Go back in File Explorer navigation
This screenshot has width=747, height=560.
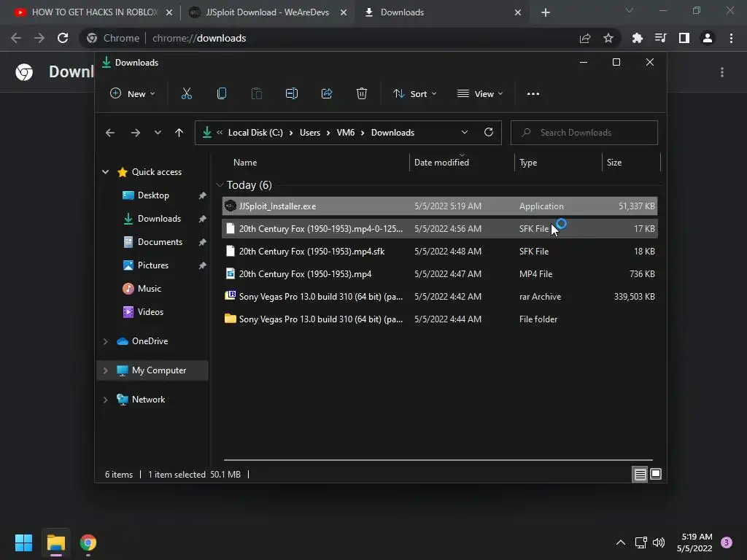(110, 133)
